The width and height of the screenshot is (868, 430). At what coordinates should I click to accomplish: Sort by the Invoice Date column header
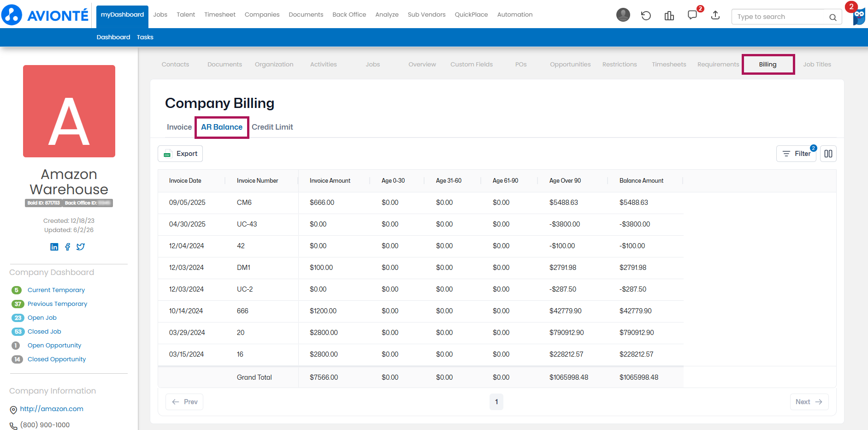185,181
